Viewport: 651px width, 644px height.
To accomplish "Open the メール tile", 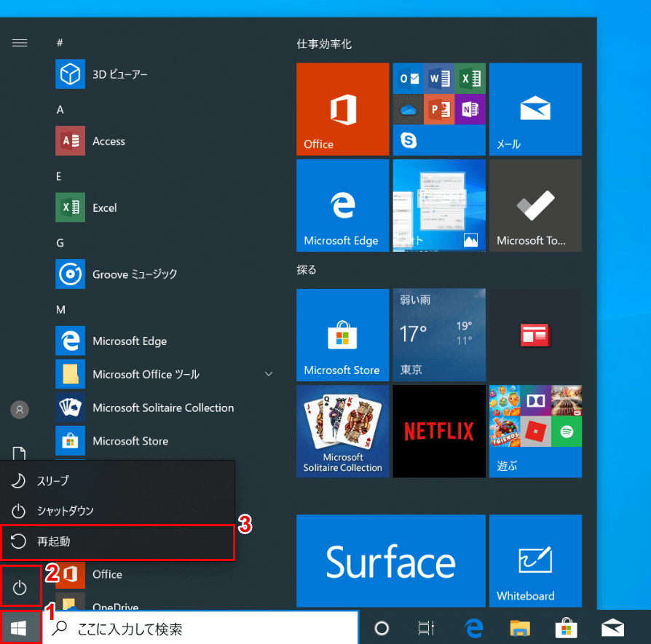I will [535, 109].
